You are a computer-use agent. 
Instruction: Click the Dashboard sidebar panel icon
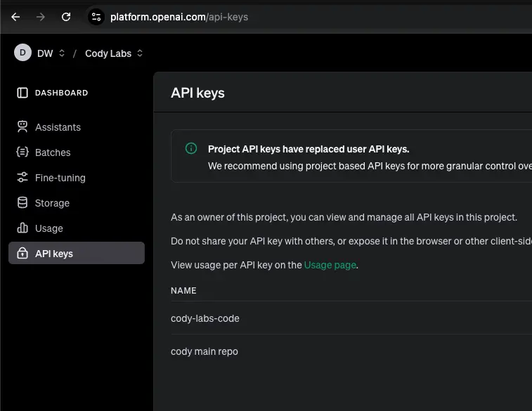click(x=22, y=93)
